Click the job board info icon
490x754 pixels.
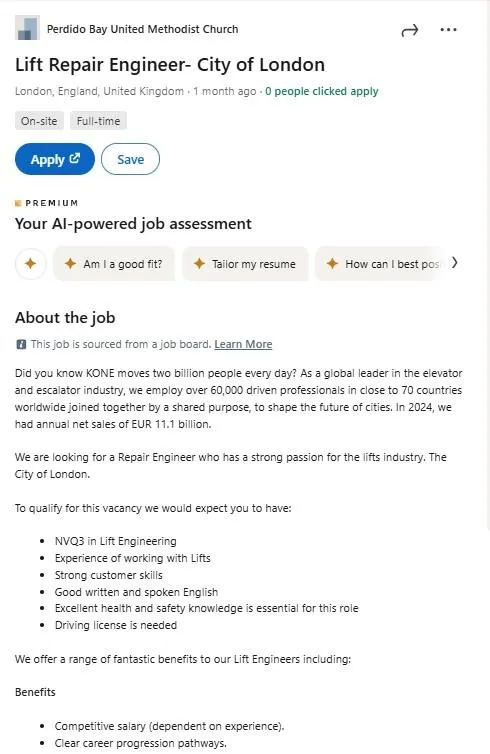point(21,344)
